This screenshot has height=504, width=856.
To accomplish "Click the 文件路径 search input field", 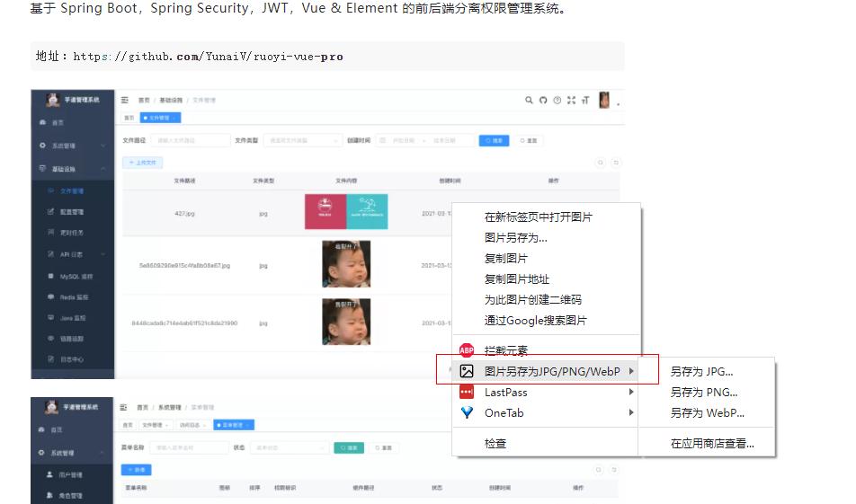I will [191, 141].
